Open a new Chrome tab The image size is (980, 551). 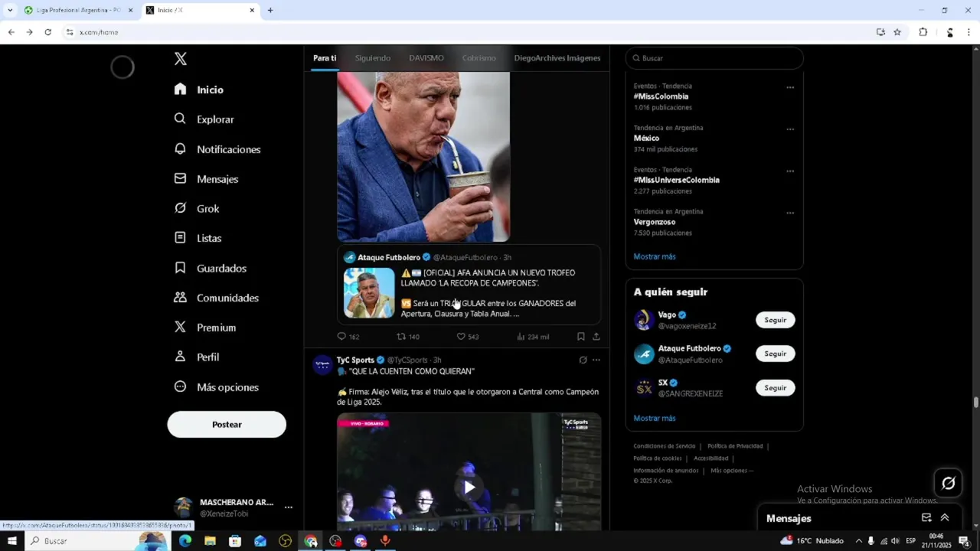[x=269, y=11]
